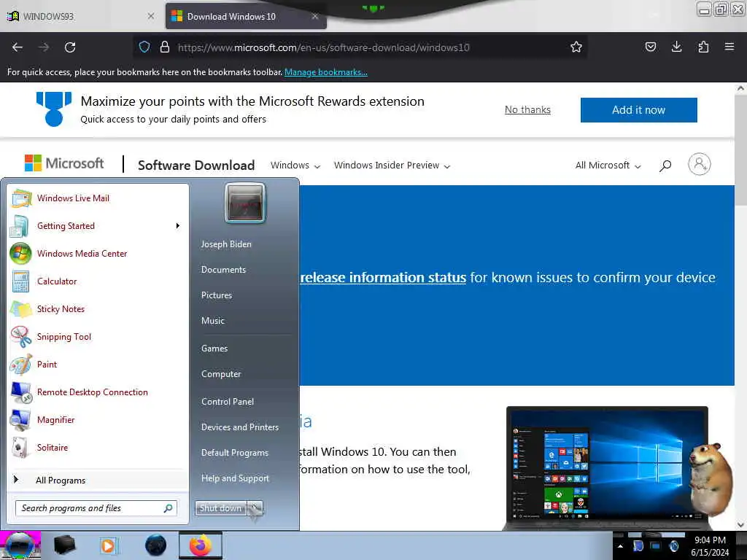The image size is (747, 560).
Task: Open the black box taskbar icon
Action: point(64,545)
